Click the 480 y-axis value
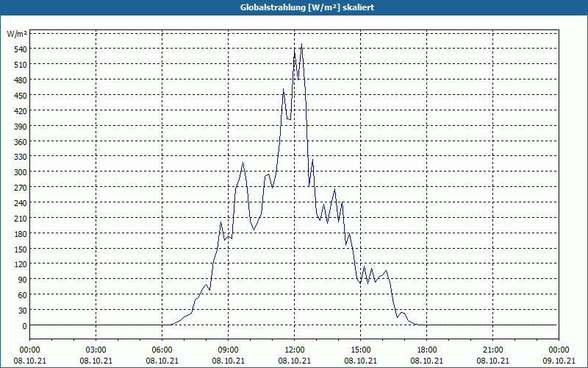This screenshot has height=368, width=588. tap(20, 80)
